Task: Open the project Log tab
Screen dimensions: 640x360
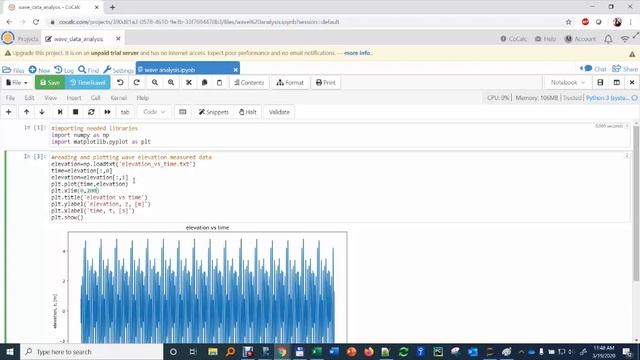Action: [64, 70]
